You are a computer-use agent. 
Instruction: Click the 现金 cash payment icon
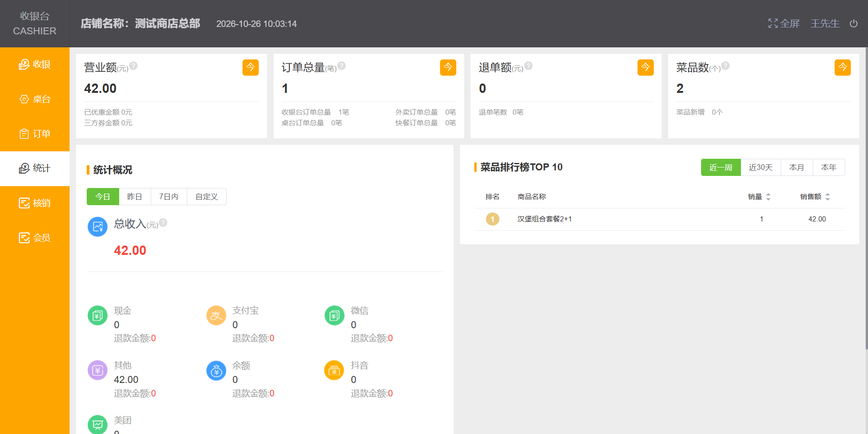coord(97,316)
